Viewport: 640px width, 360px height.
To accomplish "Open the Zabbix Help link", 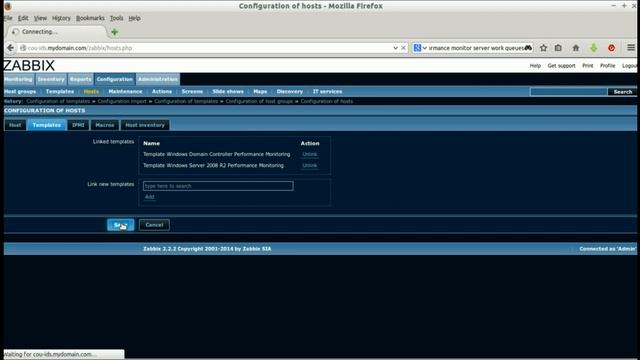I will coord(535,66).
